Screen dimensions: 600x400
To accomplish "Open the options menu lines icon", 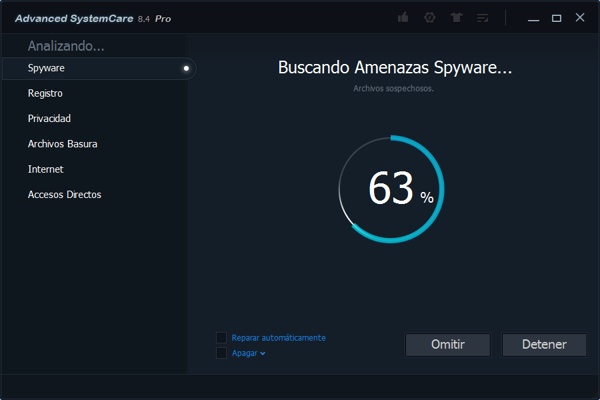I will (483, 18).
